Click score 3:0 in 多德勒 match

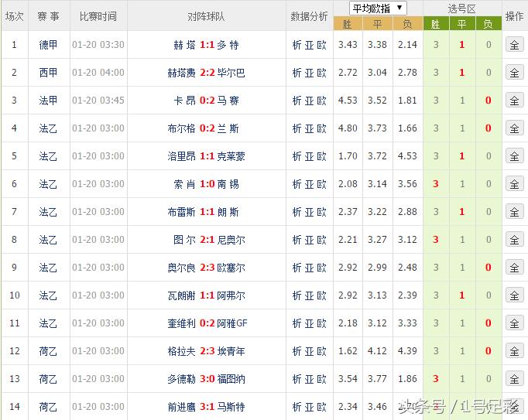[x=207, y=379]
